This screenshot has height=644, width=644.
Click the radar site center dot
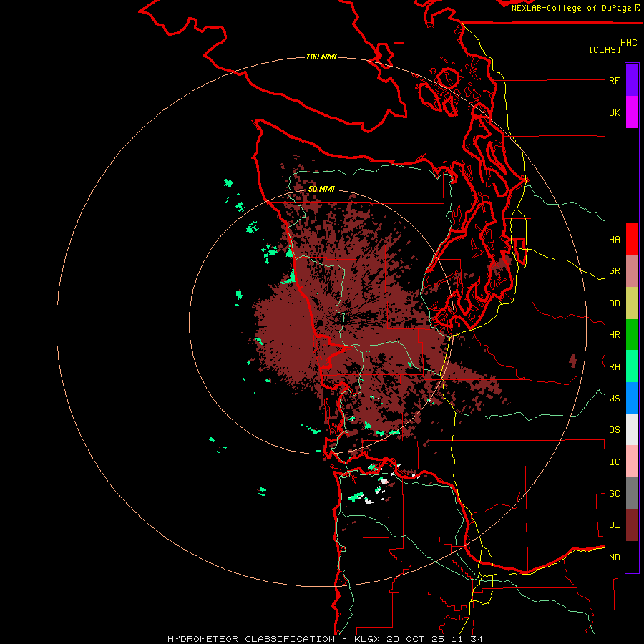pos(320,323)
